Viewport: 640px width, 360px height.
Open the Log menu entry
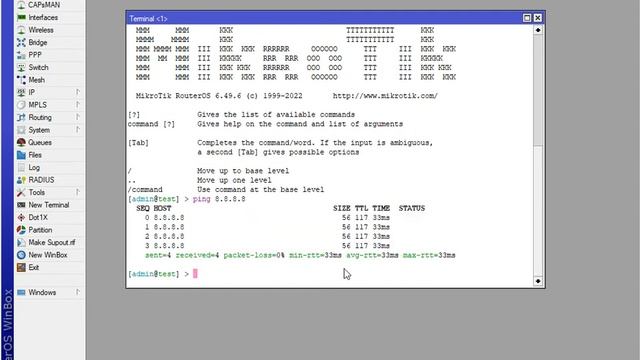(49, 168)
